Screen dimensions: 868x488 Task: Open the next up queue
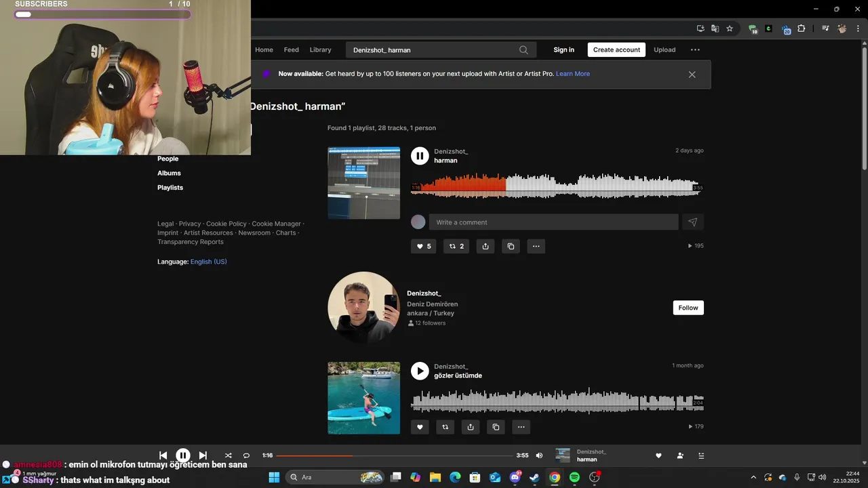click(701, 455)
